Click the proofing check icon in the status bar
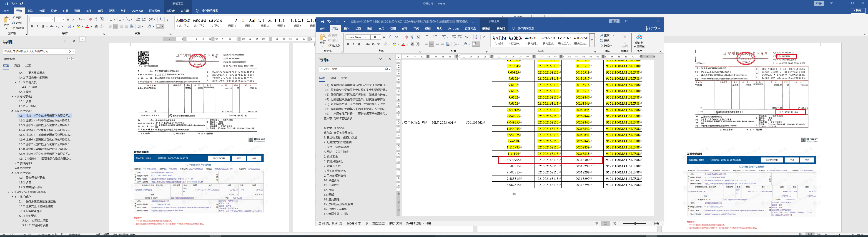 click(x=367, y=223)
